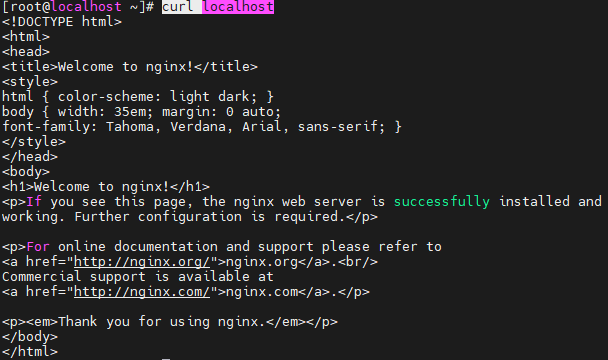Click the opening '<body>' tag line
This screenshot has width=608, height=360.
coord(26,172)
